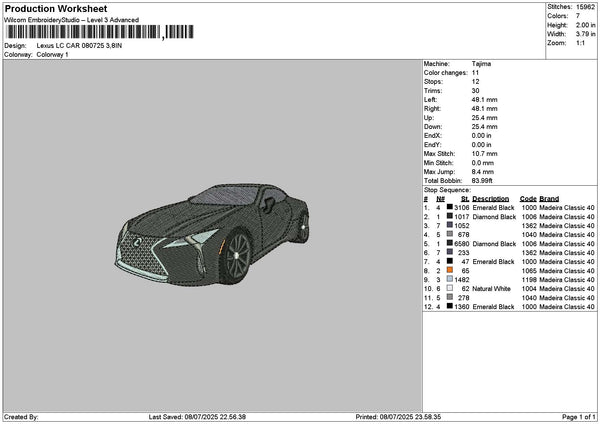Click Diamond Black description in row 2

pyautogui.click(x=494, y=217)
